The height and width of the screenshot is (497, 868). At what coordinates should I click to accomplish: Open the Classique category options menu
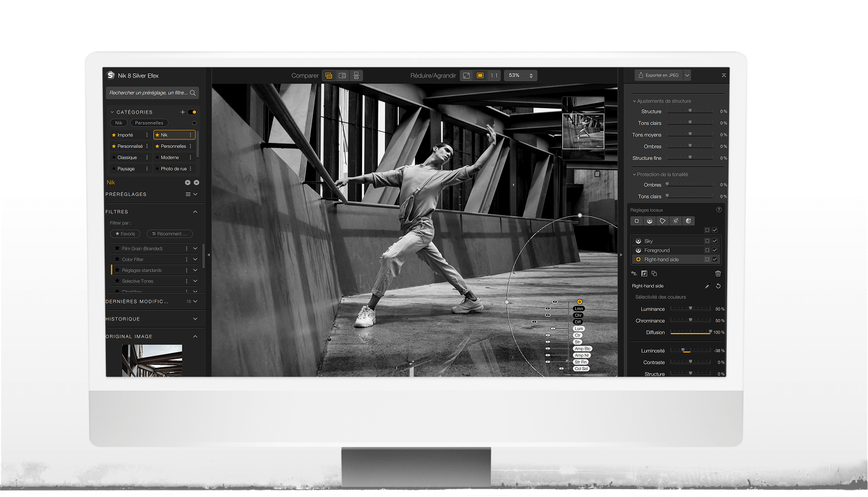[x=147, y=157]
